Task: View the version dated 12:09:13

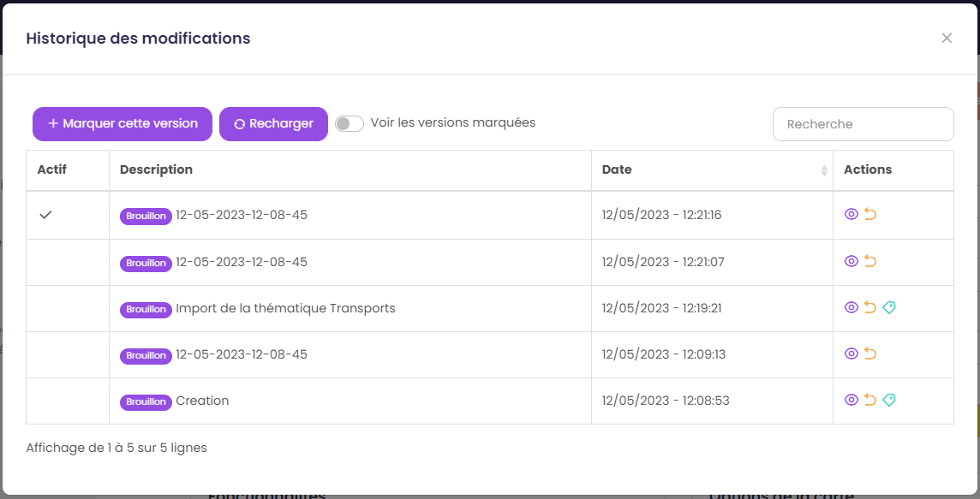Action: point(851,353)
